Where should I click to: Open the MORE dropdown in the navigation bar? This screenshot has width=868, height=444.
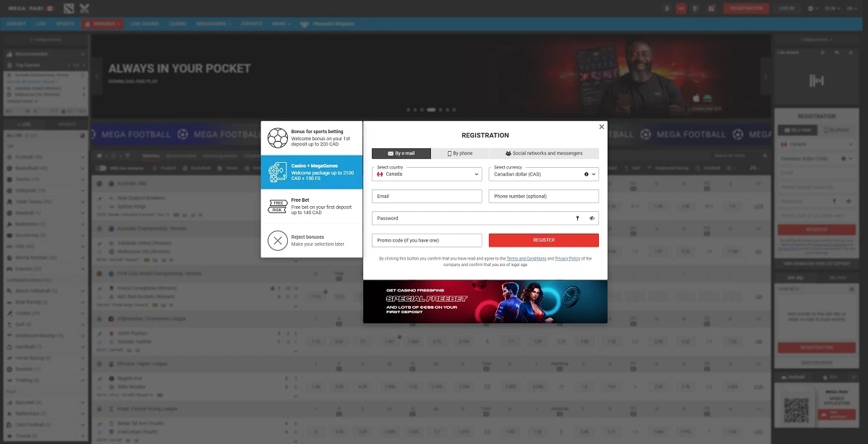coord(281,24)
